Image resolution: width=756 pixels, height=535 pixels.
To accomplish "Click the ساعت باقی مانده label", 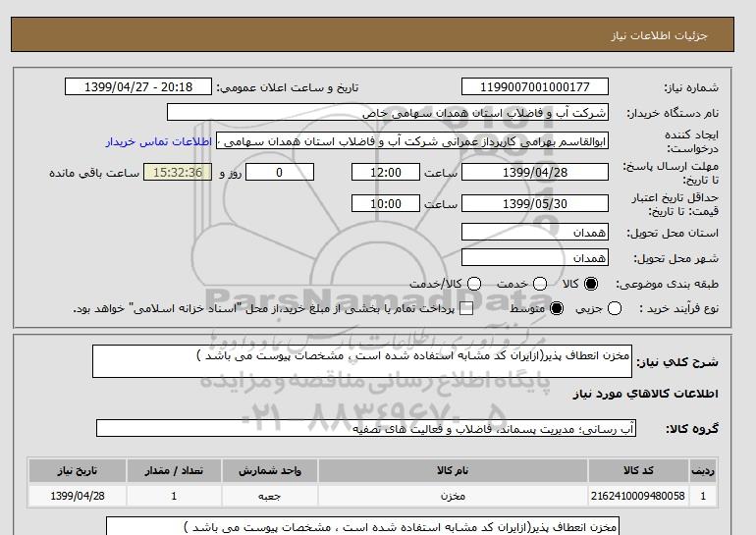I will (x=94, y=173).
